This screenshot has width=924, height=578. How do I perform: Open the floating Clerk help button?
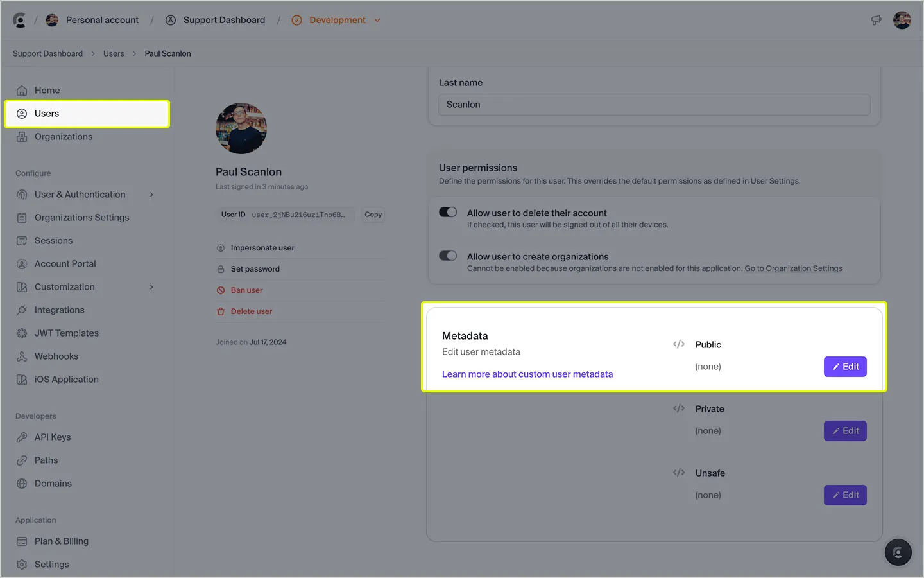click(x=898, y=552)
